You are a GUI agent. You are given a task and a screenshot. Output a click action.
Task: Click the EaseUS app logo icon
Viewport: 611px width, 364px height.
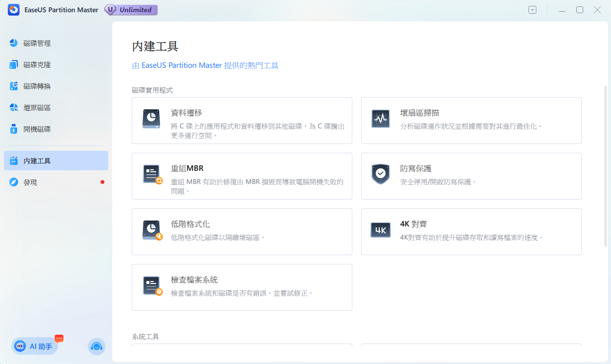click(x=14, y=10)
